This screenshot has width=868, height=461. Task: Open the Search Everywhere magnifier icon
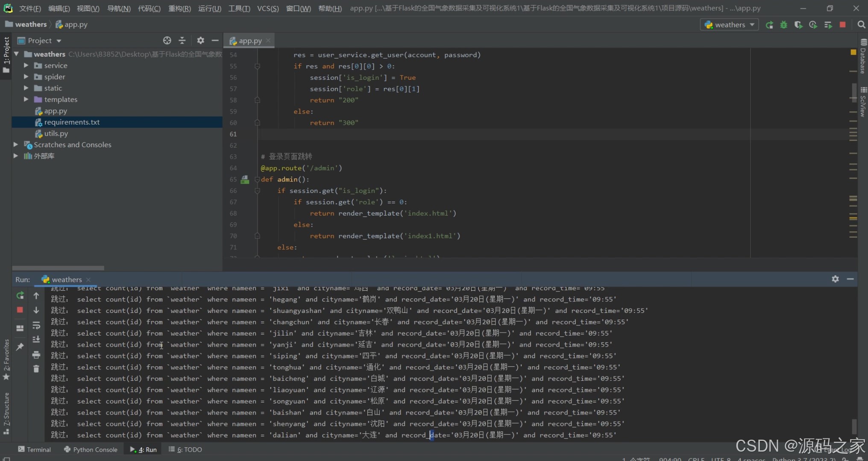tap(861, 25)
